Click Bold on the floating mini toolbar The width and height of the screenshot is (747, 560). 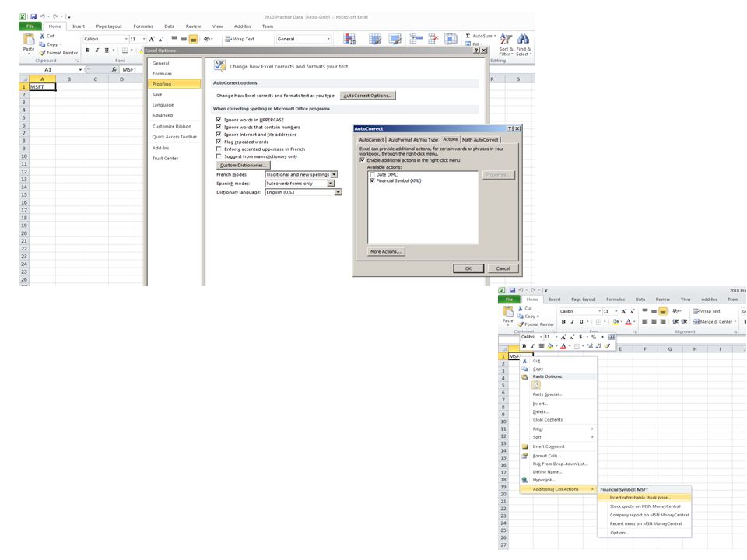[x=524, y=345]
